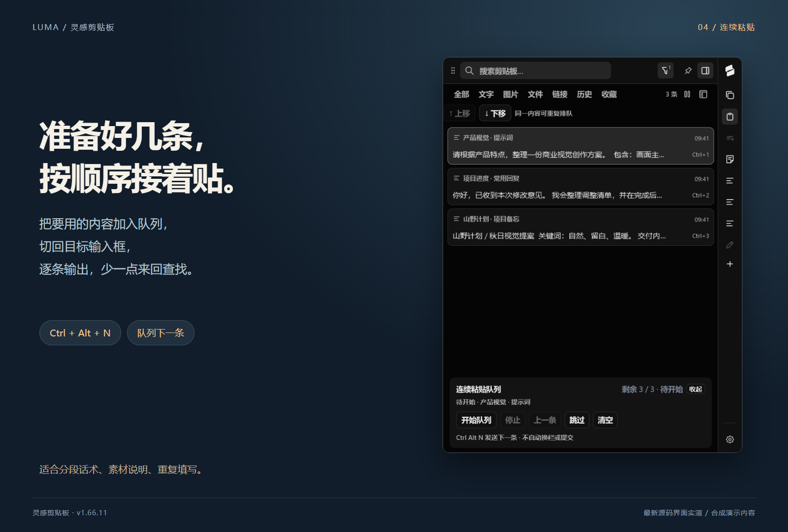The width and height of the screenshot is (788, 532).
Task: Click the pencil edit icon in sidebar
Action: pyautogui.click(x=730, y=245)
